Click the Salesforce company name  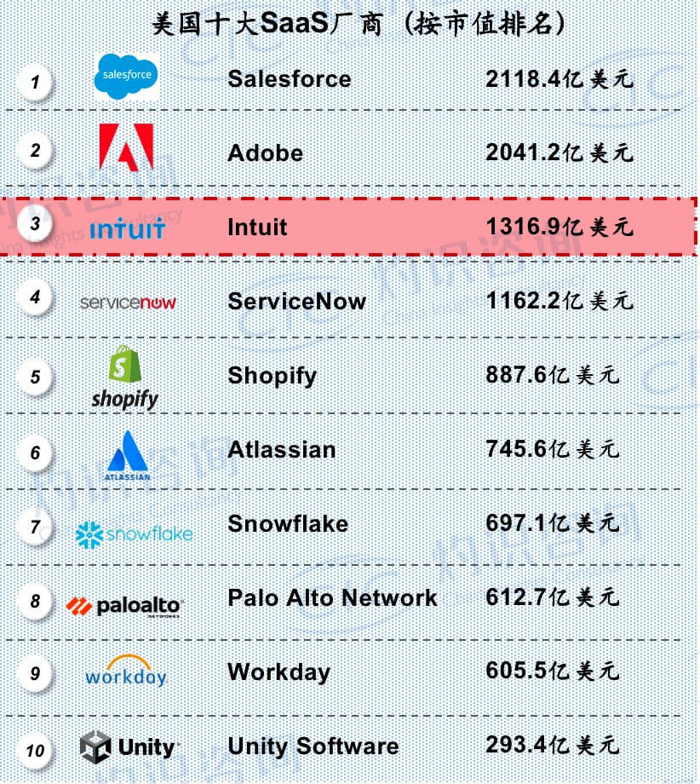pos(290,79)
